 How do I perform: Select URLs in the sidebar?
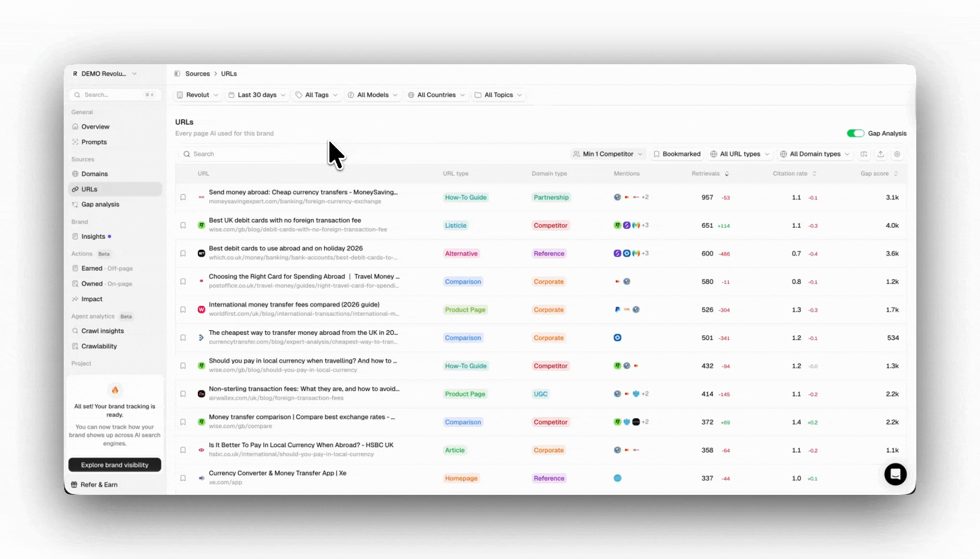[x=115, y=189]
